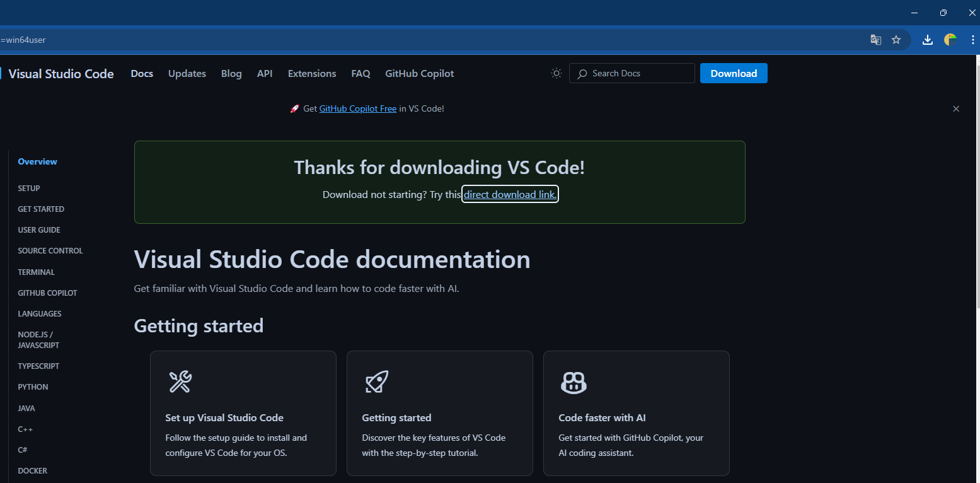Open the FAQ navigation item
980x483 pixels.
click(x=360, y=74)
